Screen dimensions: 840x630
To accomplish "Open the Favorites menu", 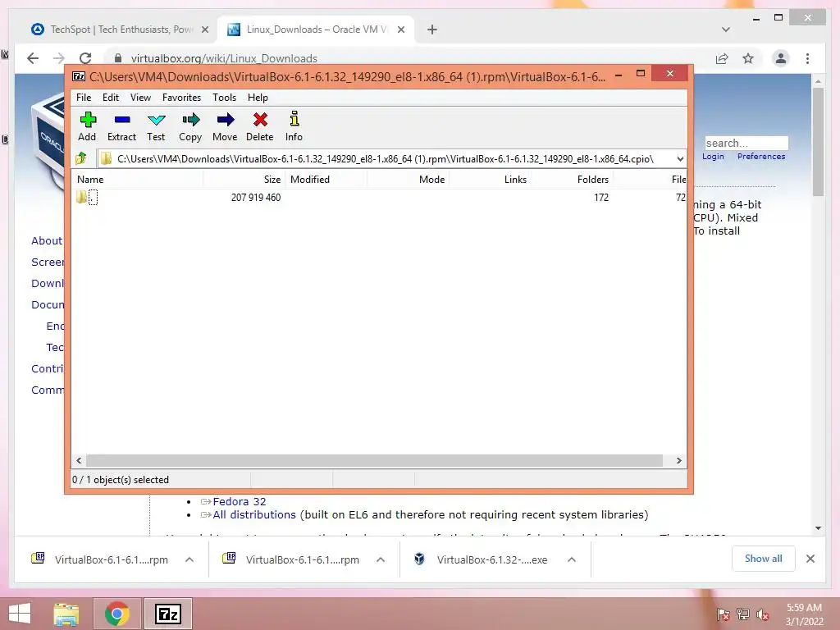I will [181, 98].
